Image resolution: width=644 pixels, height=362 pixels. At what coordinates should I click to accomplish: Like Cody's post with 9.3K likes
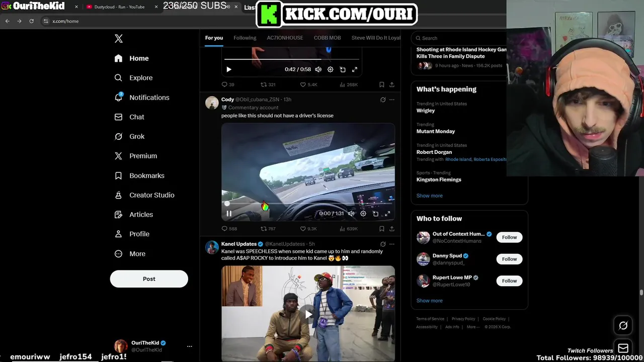[x=308, y=229]
